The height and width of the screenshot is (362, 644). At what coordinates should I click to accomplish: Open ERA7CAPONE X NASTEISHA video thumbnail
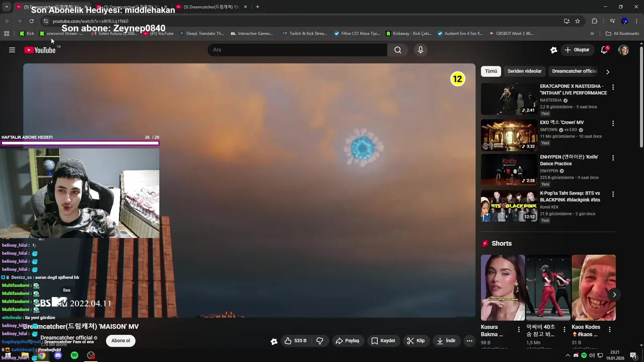click(509, 99)
